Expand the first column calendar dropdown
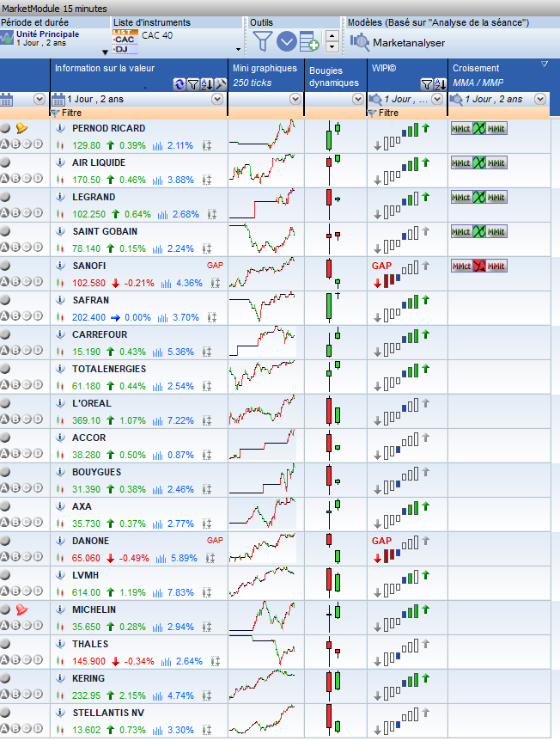This screenshot has width=560, height=741. pos(40,99)
